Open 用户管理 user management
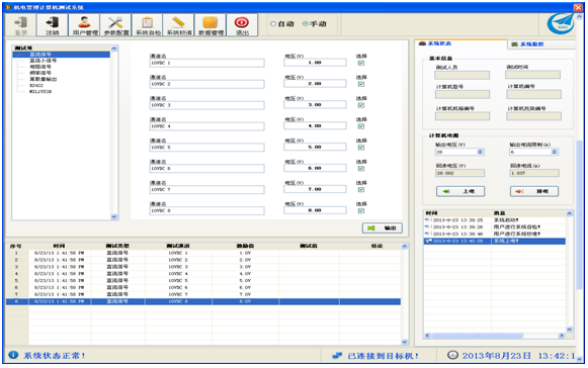The height and width of the screenshot is (368, 588). click(x=84, y=25)
